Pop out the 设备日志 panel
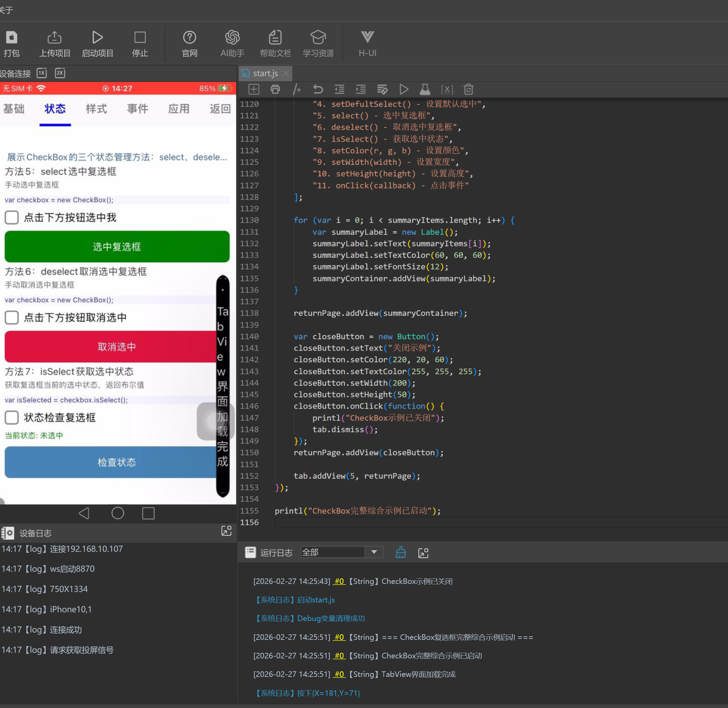 point(226,531)
